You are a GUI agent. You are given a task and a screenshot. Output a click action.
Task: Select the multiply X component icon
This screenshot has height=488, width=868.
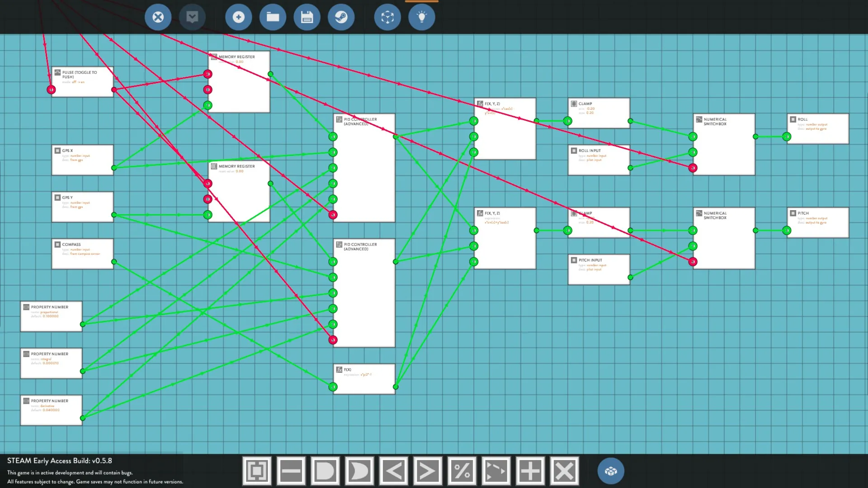pyautogui.click(x=564, y=471)
